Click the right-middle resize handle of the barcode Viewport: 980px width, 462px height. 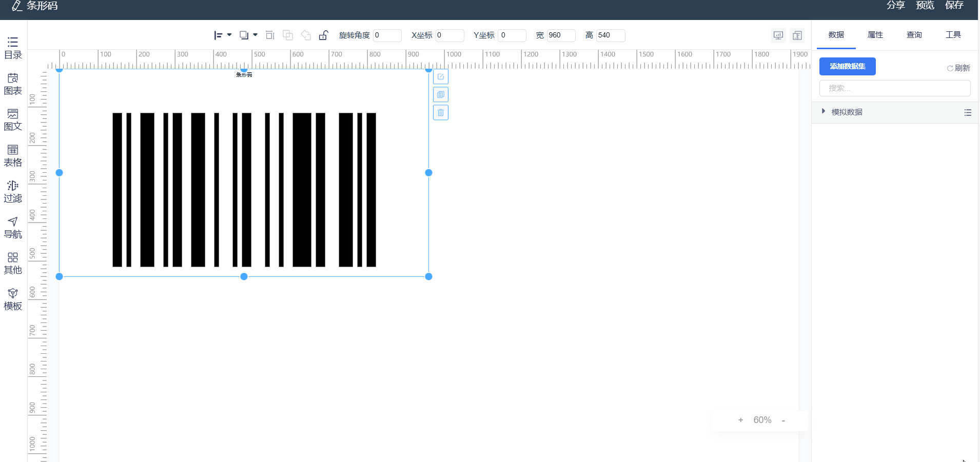point(429,173)
